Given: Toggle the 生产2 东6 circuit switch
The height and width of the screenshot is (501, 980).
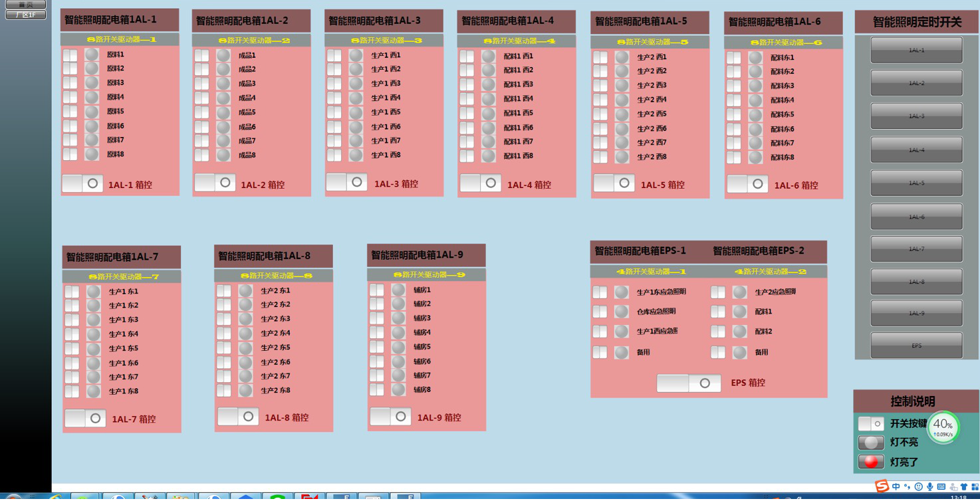Looking at the screenshot, I should 224,362.
